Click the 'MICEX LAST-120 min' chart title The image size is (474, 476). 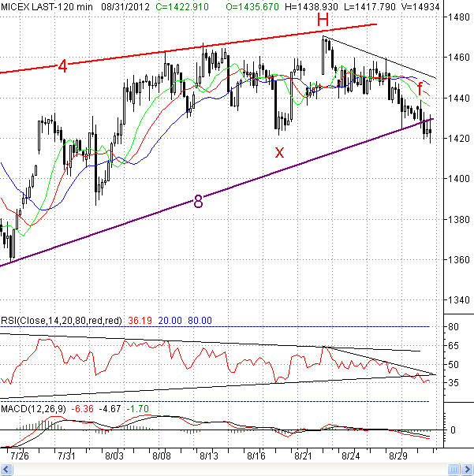tap(47, 6)
